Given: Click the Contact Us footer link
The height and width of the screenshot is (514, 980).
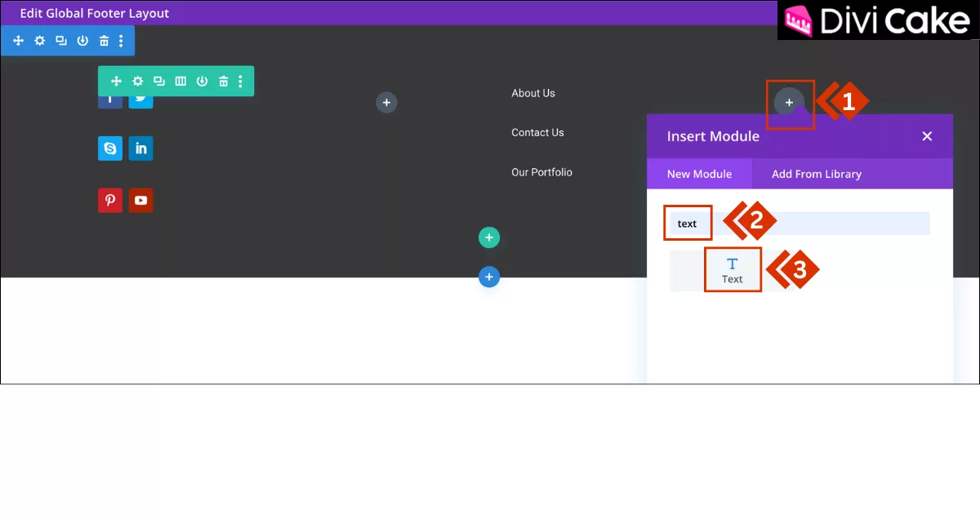Looking at the screenshot, I should [x=537, y=132].
